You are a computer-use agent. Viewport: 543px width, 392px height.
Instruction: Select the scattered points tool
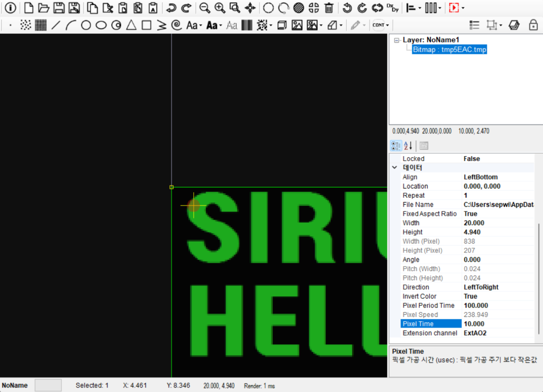coord(25,25)
